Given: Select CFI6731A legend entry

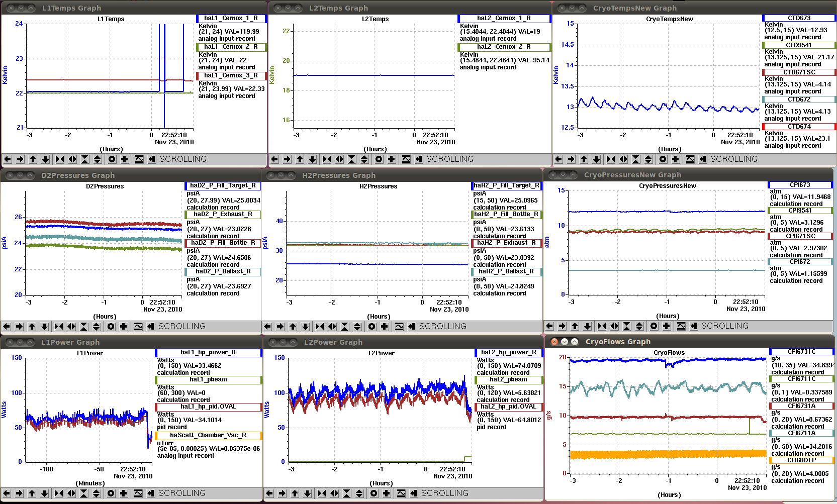Looking at the screenshot, I should 801,406.
